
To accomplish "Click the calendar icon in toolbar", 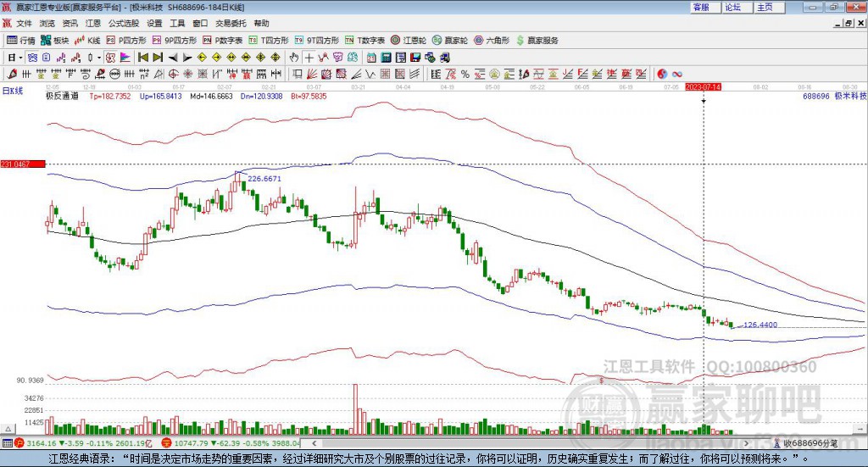I will click(x=371, y=58).
